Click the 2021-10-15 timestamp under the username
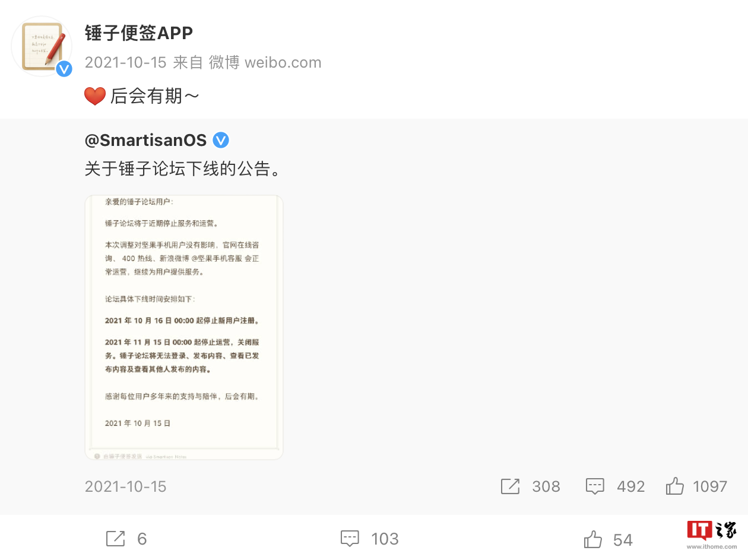 point(125,62)
